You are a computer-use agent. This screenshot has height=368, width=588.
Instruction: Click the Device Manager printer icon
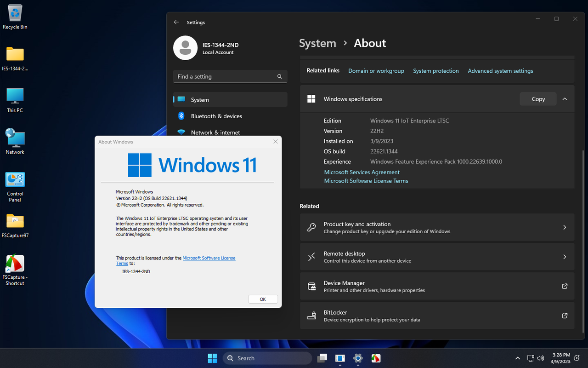[311, 286]
